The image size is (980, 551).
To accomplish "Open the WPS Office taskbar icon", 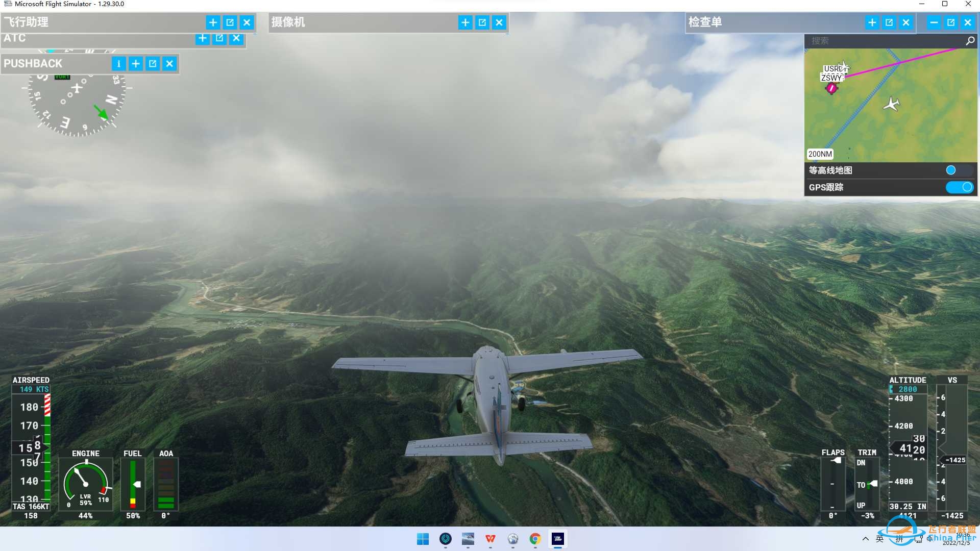I will pyautogui.click(x=490, y=539).
